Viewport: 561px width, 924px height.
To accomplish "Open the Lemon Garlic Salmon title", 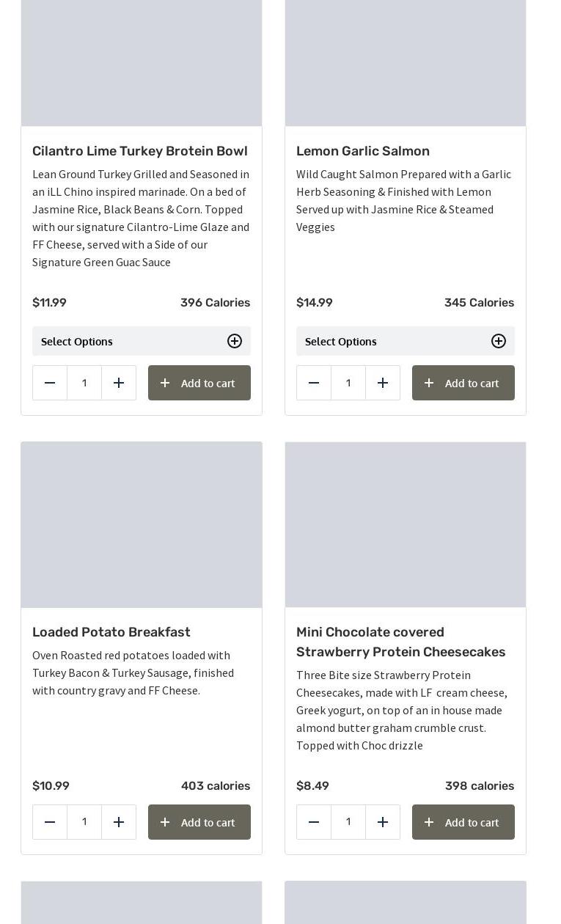I will [363, 151].
